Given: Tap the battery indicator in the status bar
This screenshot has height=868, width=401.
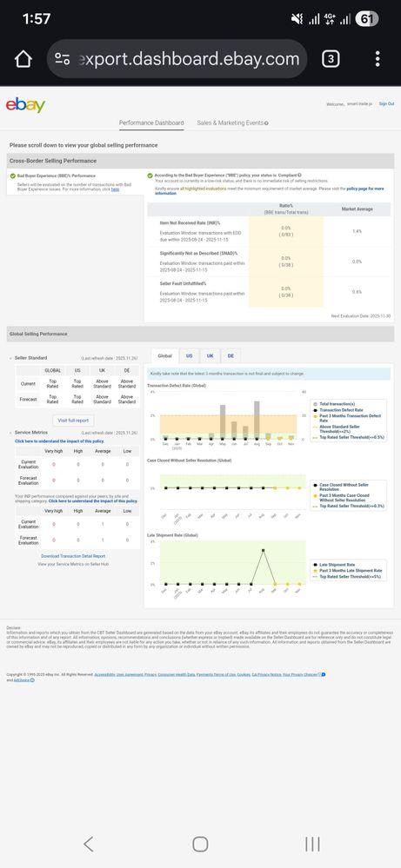Looking at the screenshot, I should pyautogui.click(x=367, y=19).
